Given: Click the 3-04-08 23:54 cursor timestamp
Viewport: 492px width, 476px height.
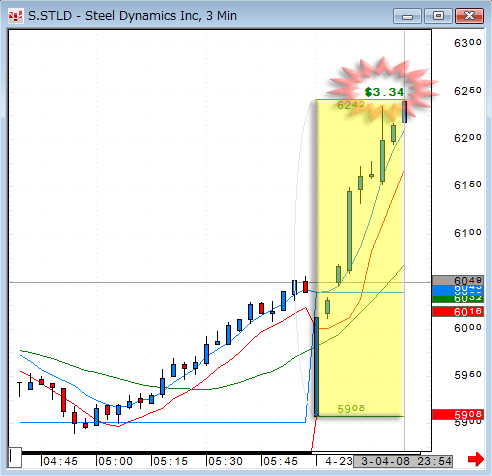Looking at the screenshot, I should (x=403, y=461).
